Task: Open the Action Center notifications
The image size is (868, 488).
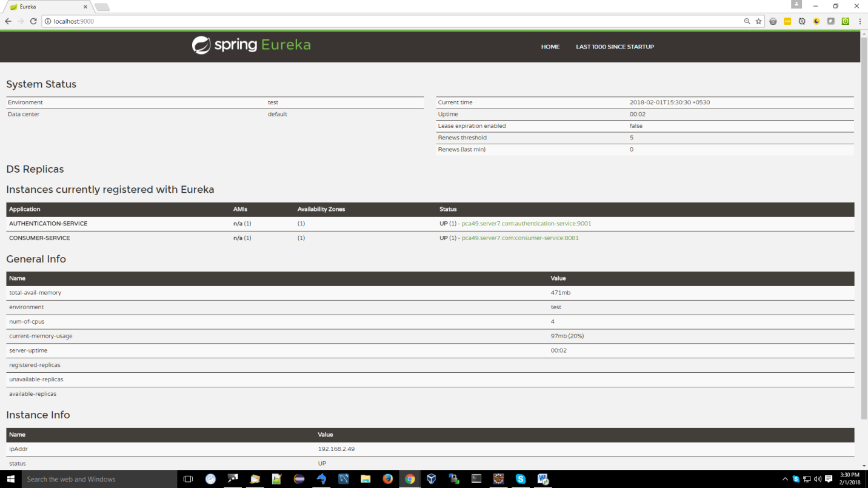Action: point(829,479)
